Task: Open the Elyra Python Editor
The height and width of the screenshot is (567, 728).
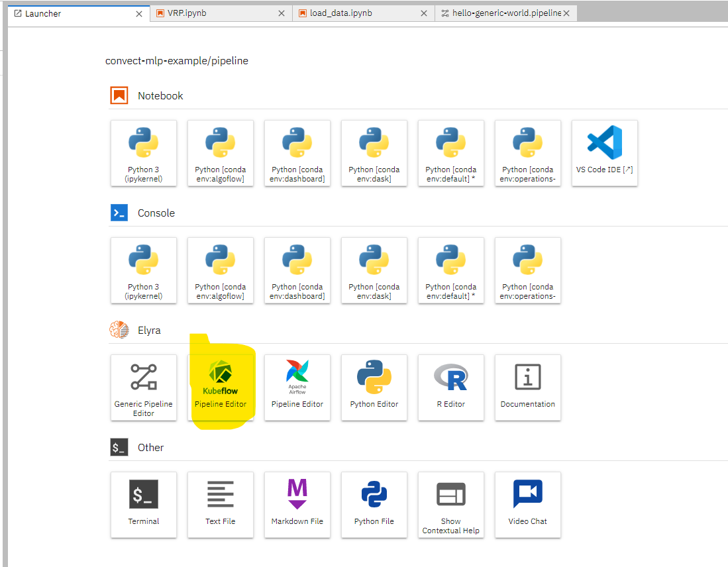Action: 374,387
